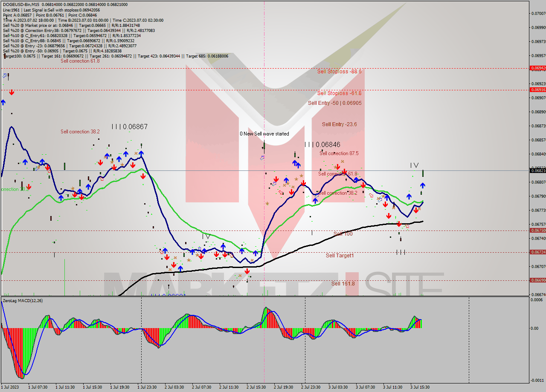546x392 pixels.
Task: Click the 'Sell Stoploss -88.6' level label
Action: tap(339, 71)
